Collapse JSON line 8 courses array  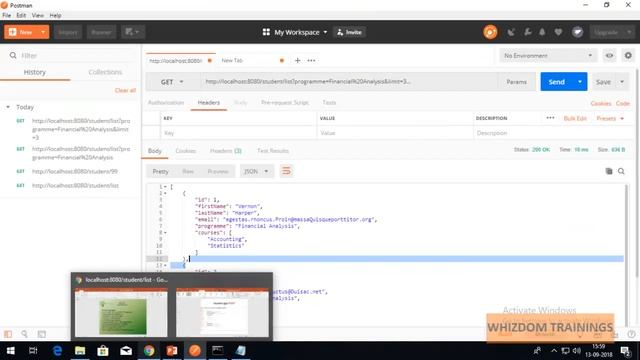pos(165,233)
